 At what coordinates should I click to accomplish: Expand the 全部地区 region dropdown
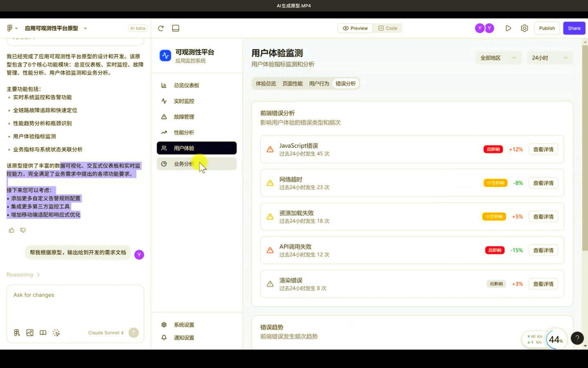[x=498, y=58]
